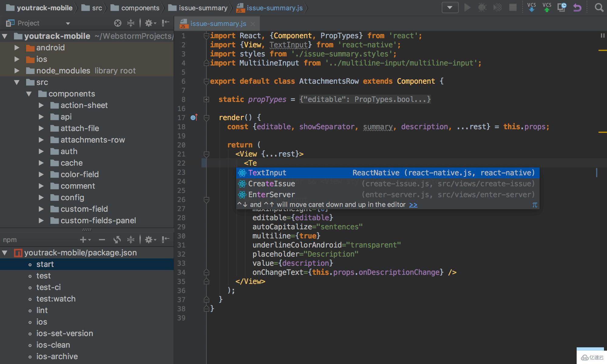607x364 pixels.
Task: Enable npm add dependency button
Action: click(83, 240)
